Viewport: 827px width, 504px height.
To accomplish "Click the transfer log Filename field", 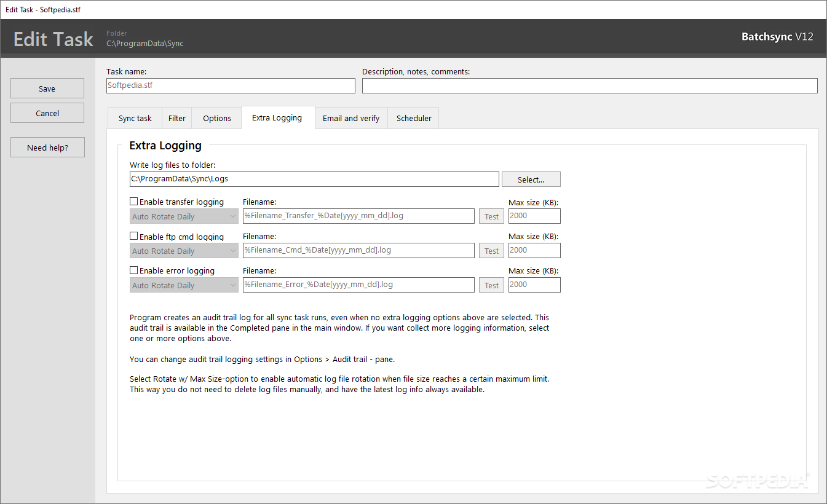I will (359, 216).
